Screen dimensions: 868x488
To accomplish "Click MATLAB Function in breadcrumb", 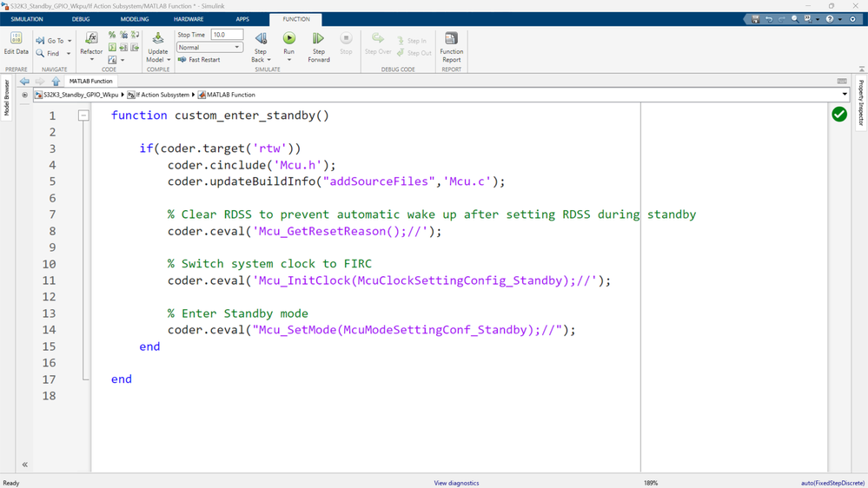I will [231, 95].
